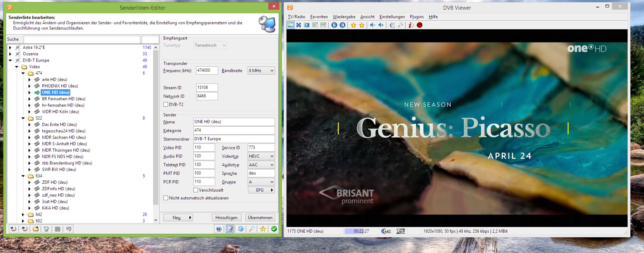Start recording with the red record button
The height and width of the screenshot is (253, 644).
[420, 25]
